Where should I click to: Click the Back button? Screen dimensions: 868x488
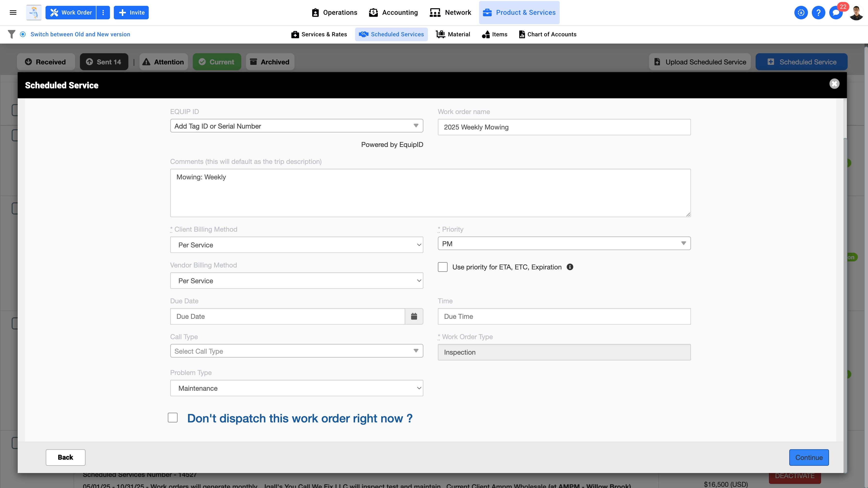pyautogui.click(x=65, y=457)
